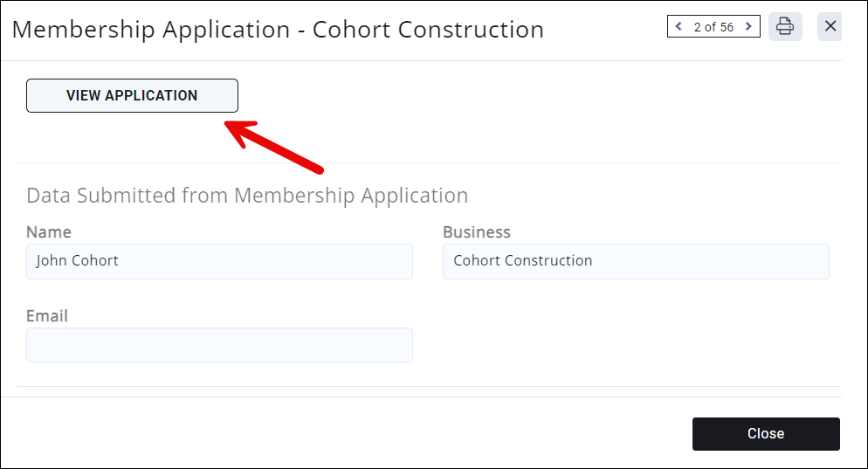This screenshot has width=868, height=469.
Task: Click the Email field label
Action: pos(47,316)
